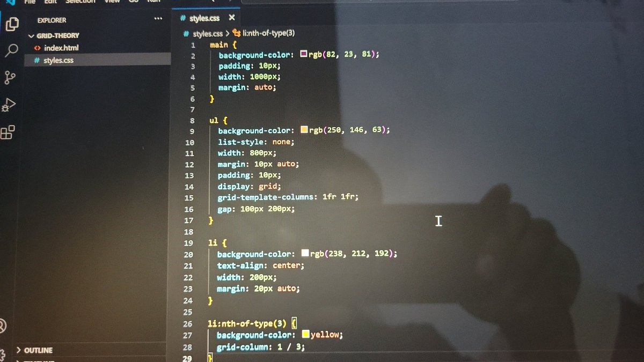
Task: Click the yellow color swatch on line 27
Action: [x=305, y=334]
